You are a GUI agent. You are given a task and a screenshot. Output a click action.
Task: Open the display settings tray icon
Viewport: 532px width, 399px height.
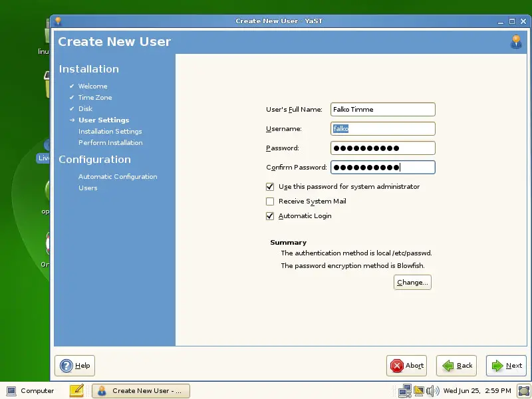tap(419, 391)
